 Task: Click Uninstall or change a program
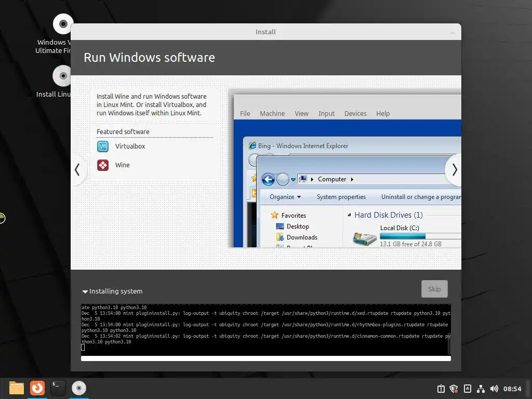point(421,197)
